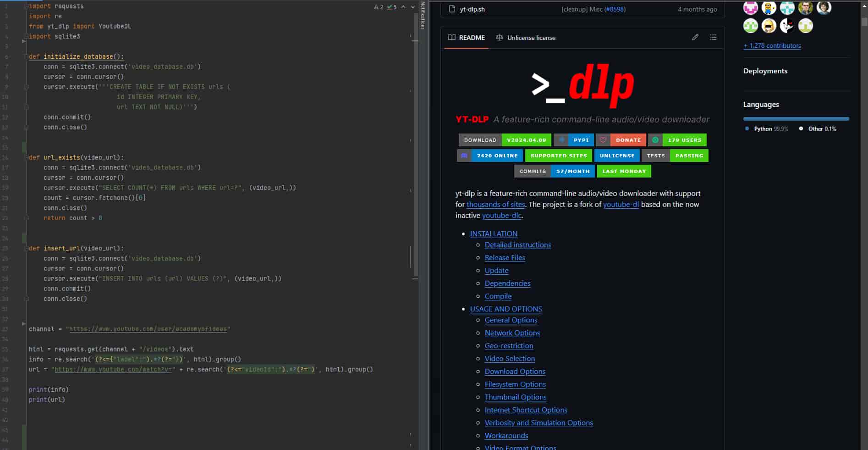Click the academyofideas YouTube URL in code

[x=148, y=329]
